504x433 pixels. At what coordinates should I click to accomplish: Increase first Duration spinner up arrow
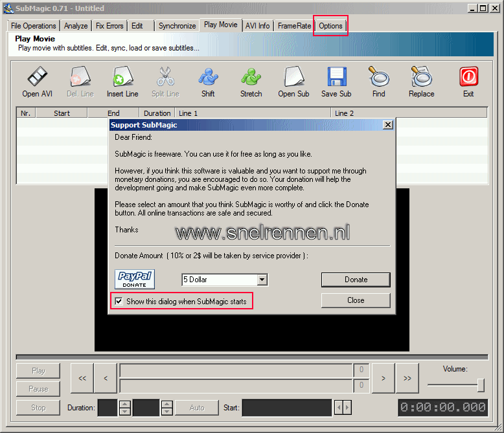pyautogui.click(x=125, y=404)
